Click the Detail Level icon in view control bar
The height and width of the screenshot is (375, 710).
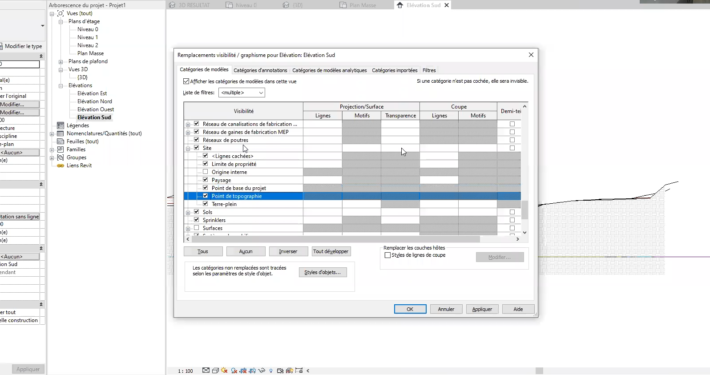coord(206,370)
